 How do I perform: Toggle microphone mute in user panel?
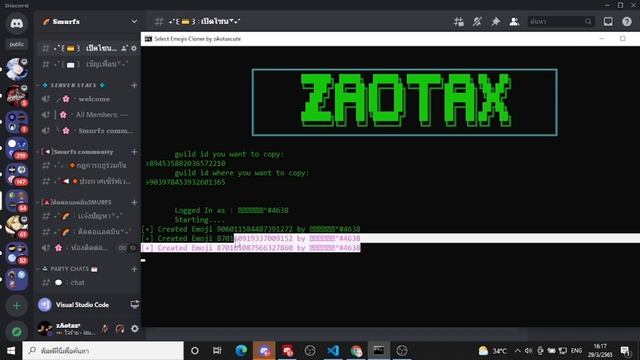[x=104, y=329]
